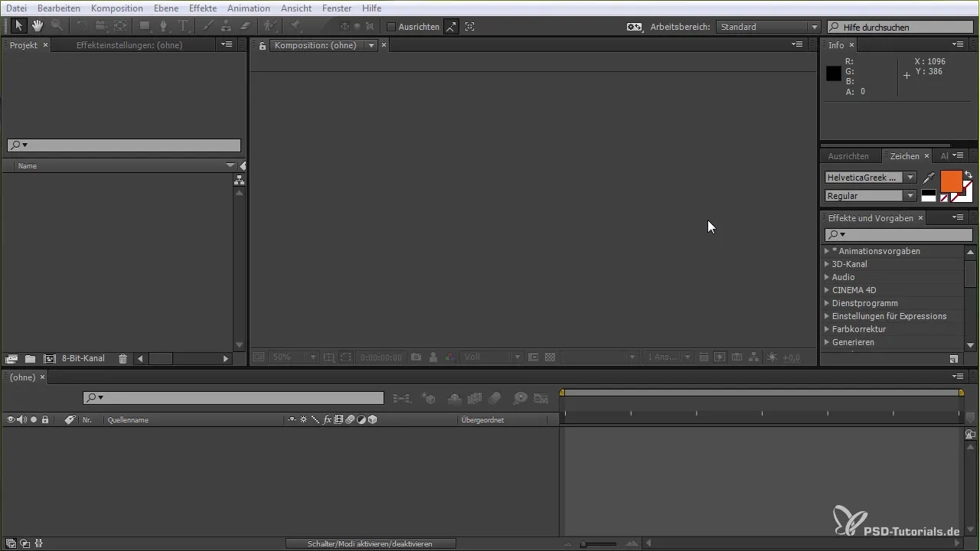Close the (ohne) timeline tab
The image size is (980, 551).
pos(43,377)
